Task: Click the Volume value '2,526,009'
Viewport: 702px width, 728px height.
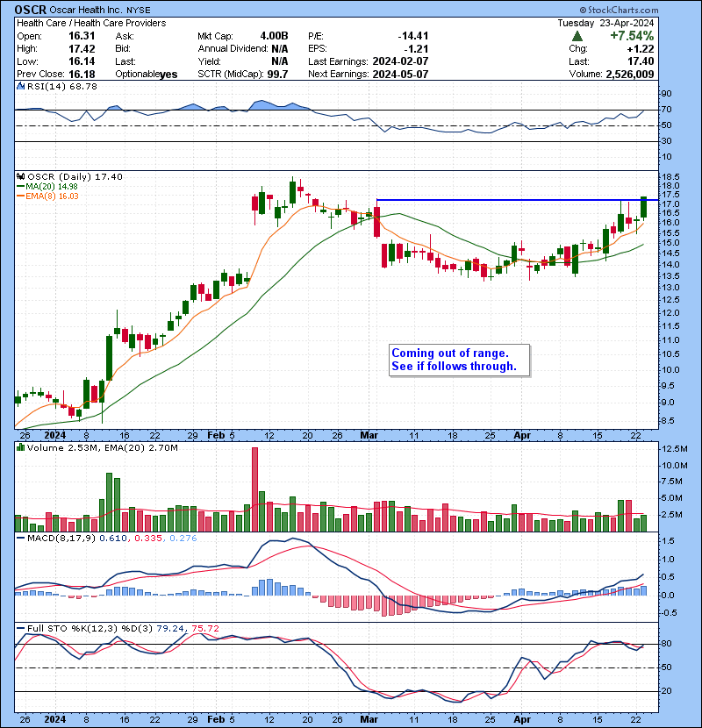Action: point(630,75)
